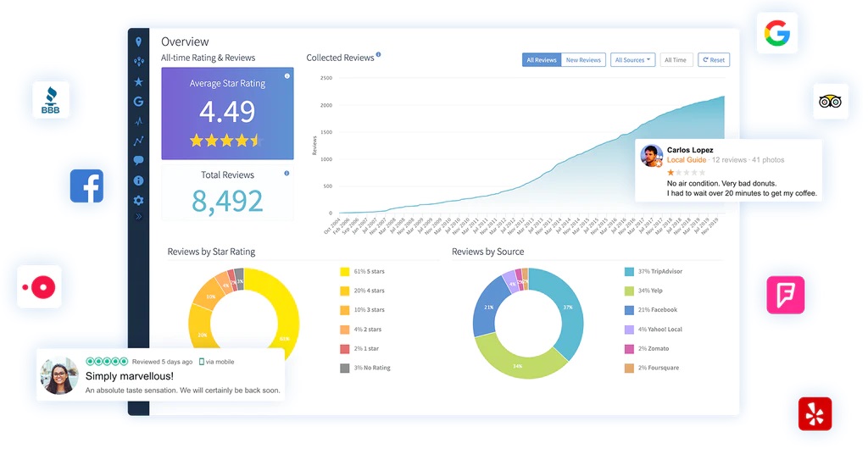Image resolution: width=868 pixels, height=449 pixels.
Task: Click the '4% 2 stars' legend label
Action: (x=368, y=330)
